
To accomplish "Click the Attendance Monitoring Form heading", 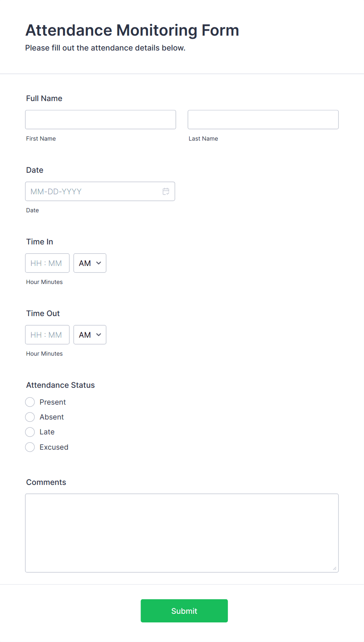I will coord(132,30).
